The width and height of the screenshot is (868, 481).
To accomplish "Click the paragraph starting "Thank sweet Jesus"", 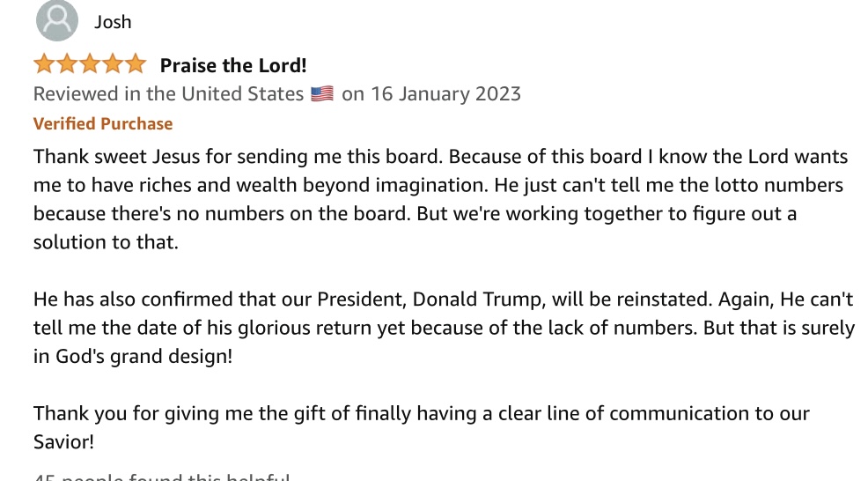I will [440, 199].
